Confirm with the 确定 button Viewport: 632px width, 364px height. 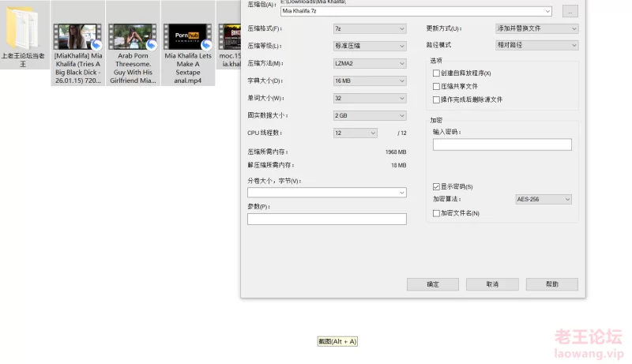coord(433,284)
